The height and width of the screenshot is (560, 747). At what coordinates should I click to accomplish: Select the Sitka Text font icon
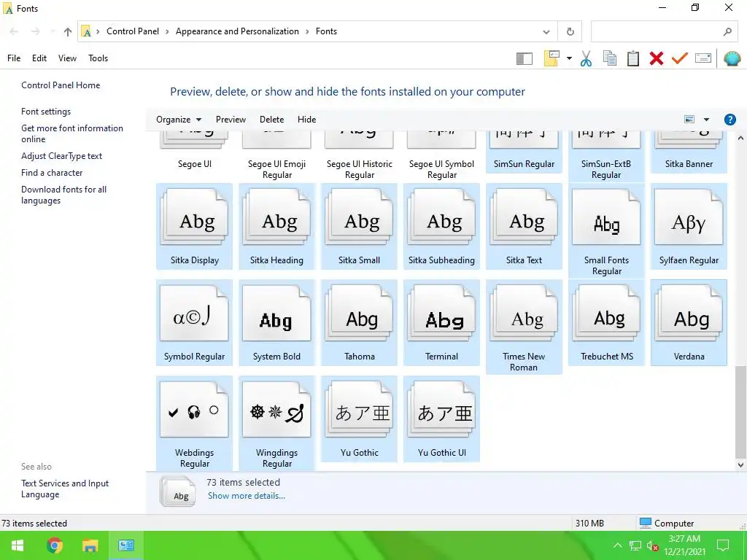pyautogui.click(x=524, y=226)
